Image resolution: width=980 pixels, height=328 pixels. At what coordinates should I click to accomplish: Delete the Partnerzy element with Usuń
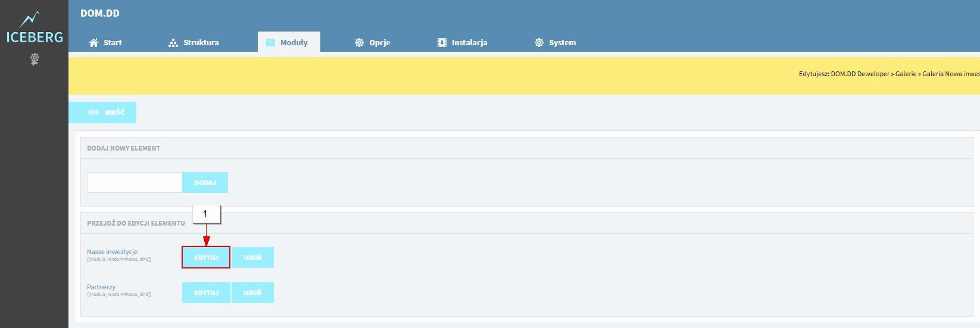pyautogui.click(x=252, y=292)
